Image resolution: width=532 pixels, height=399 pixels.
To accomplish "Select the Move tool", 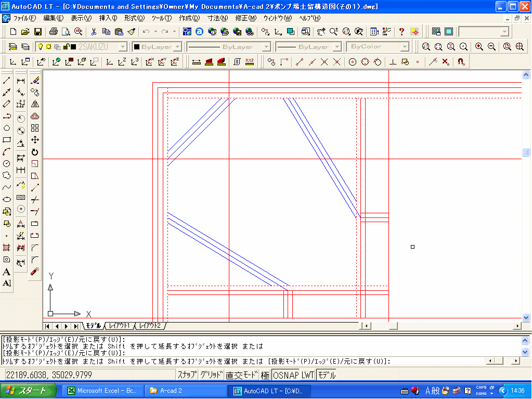I will click(35, 140).
